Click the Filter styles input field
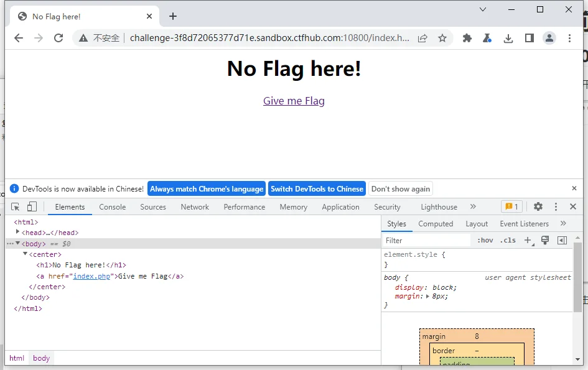The height and width of the screenshot is (370, 588). point(426,240)
